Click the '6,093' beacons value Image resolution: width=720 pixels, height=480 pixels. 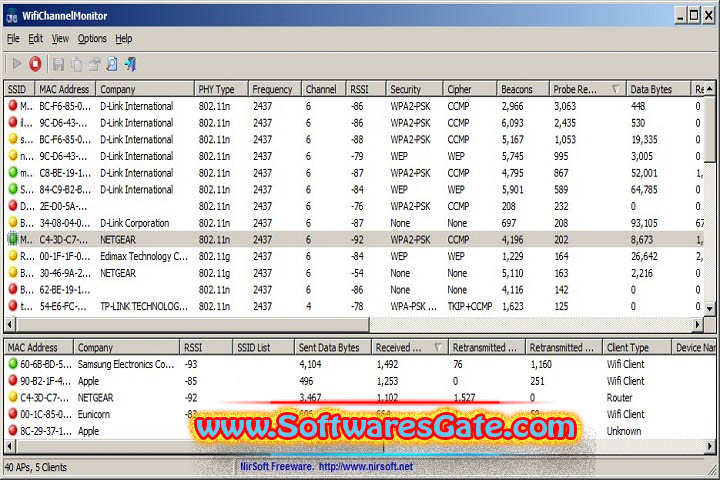[x=512, y=123]
